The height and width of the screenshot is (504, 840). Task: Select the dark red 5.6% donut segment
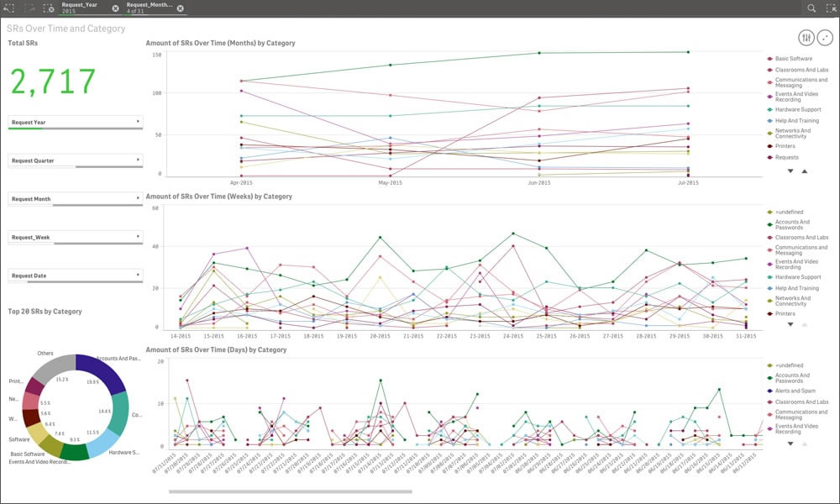30,417
